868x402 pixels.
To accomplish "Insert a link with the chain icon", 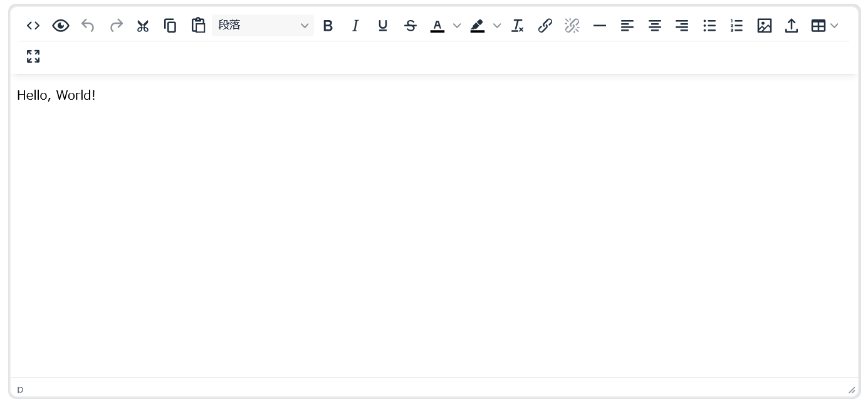I will coord(545,26).
